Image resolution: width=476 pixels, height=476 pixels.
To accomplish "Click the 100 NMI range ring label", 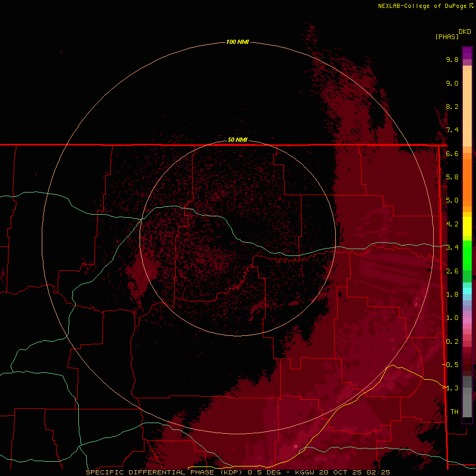I will (237, 42).
